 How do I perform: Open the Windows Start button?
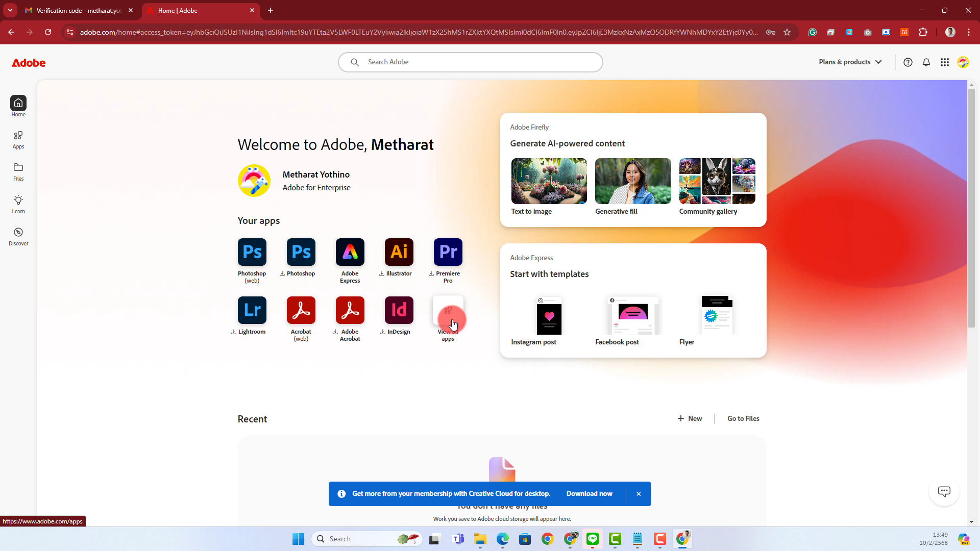coord(298,539)
